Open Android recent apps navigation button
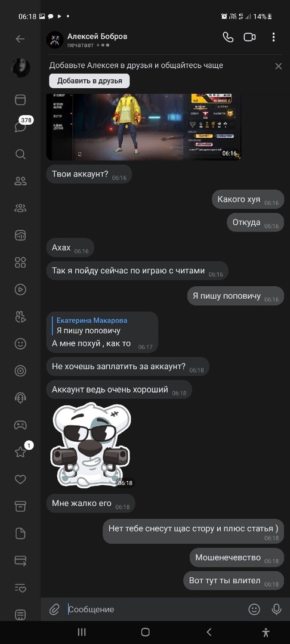290x644 pixels. (x=82, y=632)
